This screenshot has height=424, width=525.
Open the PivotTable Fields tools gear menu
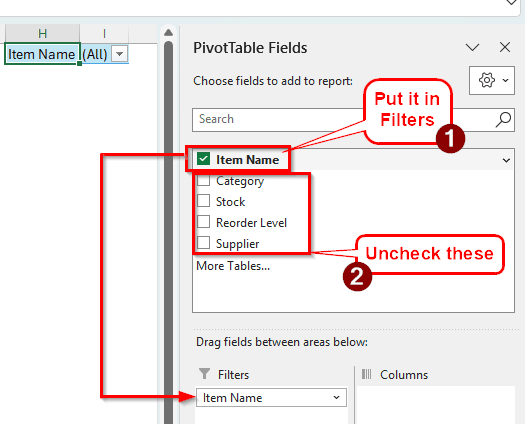[492, 80]
